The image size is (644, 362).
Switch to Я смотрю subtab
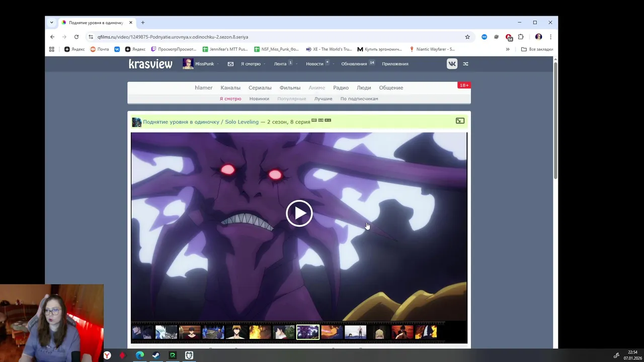230,99
